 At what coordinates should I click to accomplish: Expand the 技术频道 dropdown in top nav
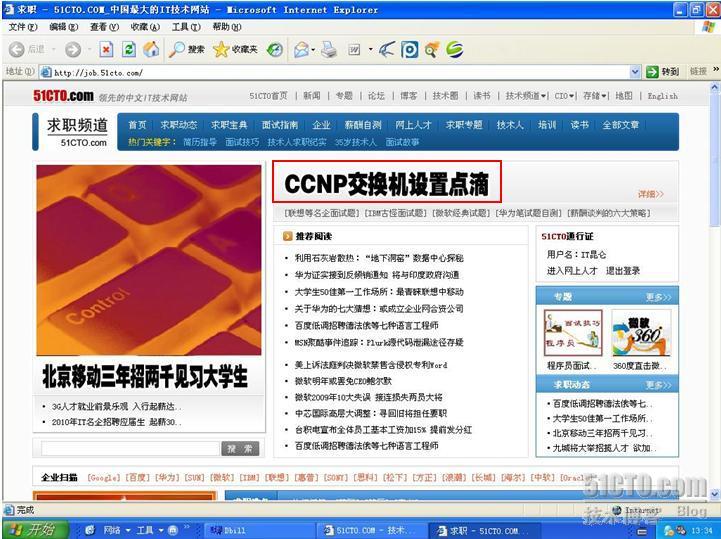click(543, 96)
